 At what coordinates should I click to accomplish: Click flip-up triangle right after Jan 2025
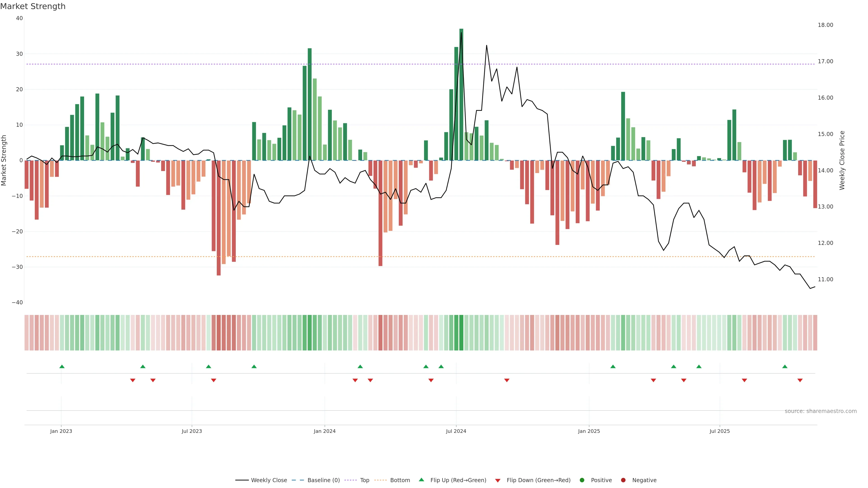coord(613,366)
